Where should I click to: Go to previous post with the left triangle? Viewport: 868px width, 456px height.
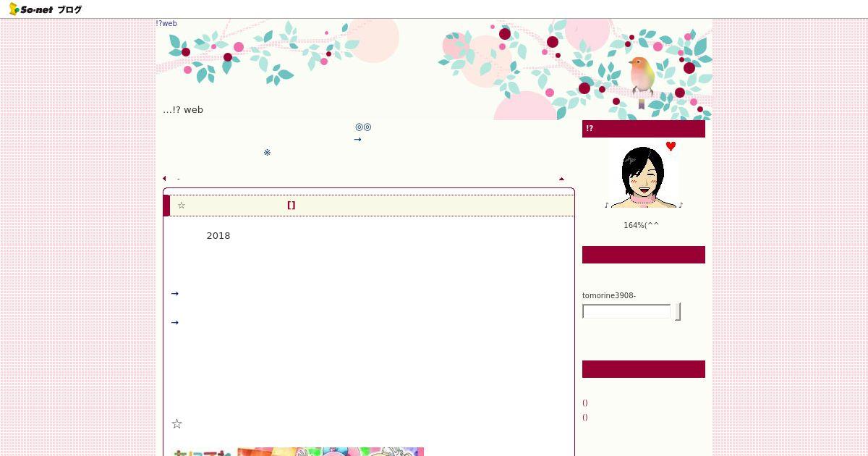pyautogui.click(x=164, y=178)
